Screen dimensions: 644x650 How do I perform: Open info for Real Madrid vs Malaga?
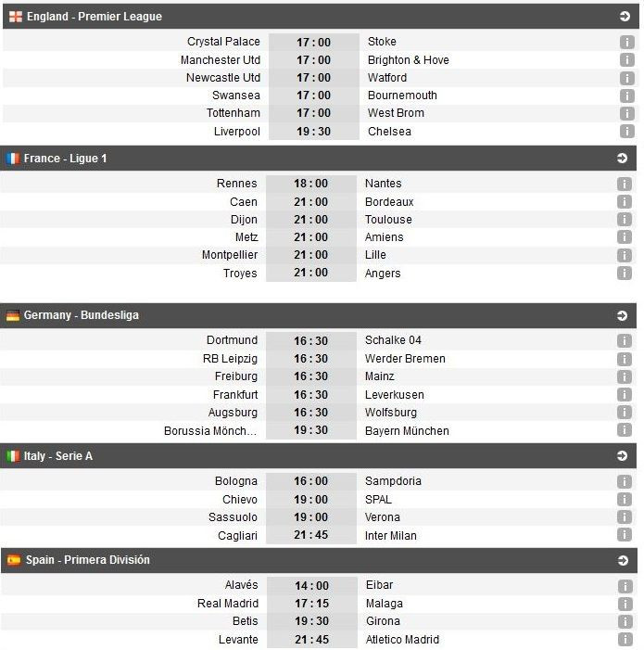(x=625, y=604)
